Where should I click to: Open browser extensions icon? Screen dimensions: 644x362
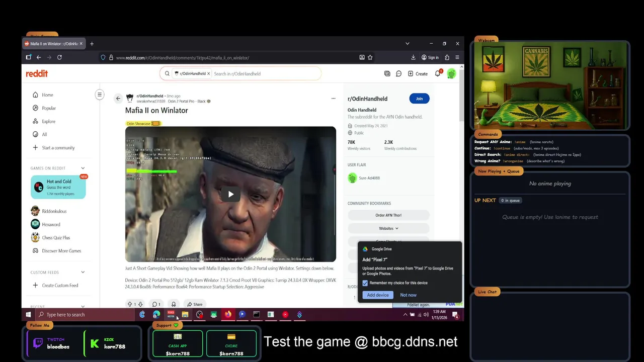coord(447,57)
